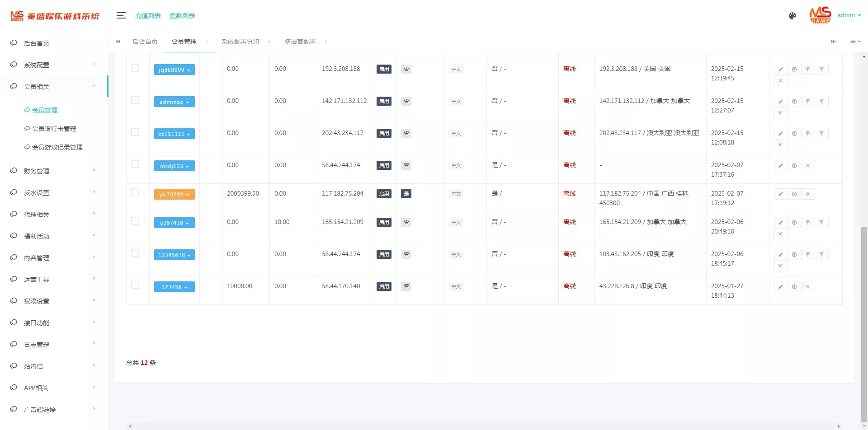Click the hamburger menu icon beside the logo
Screen dimensions: 868x430
121,15
